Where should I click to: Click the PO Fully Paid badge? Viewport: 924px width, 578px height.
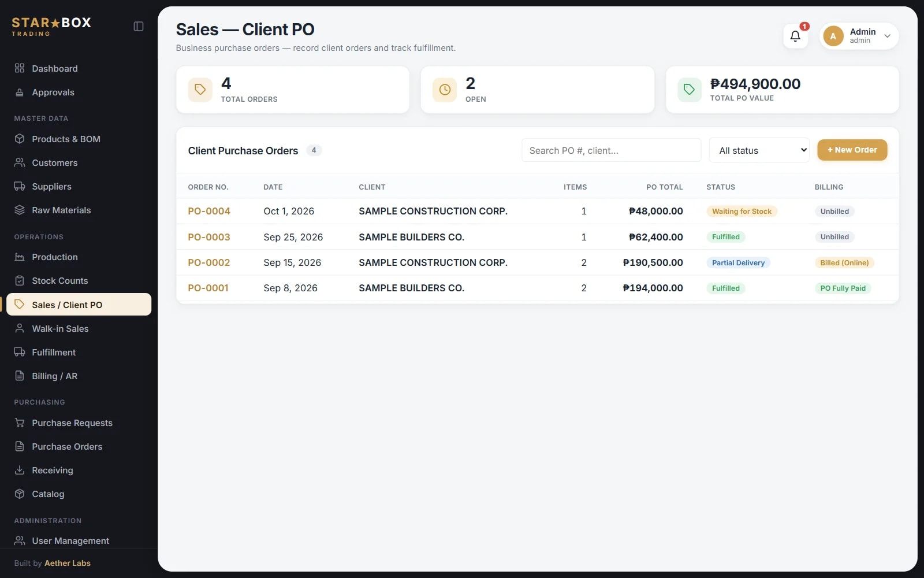843,288
